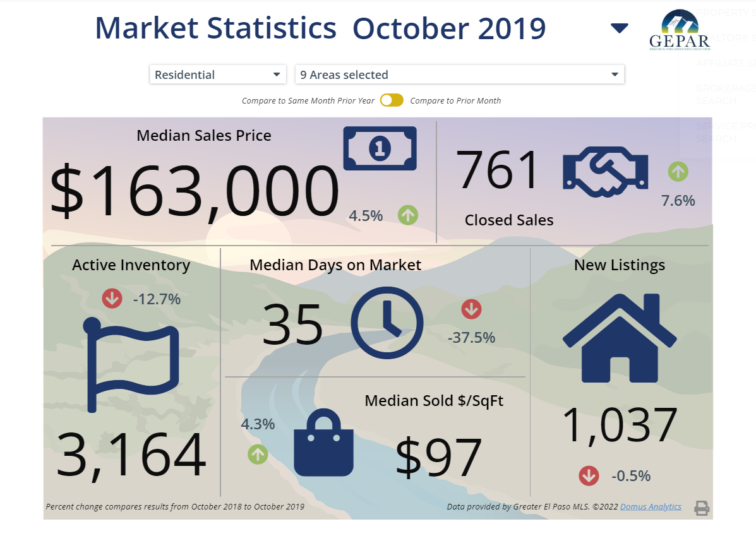The image size is (756, 536).
Task: Click the money bill icon
Action: (380, 148)
